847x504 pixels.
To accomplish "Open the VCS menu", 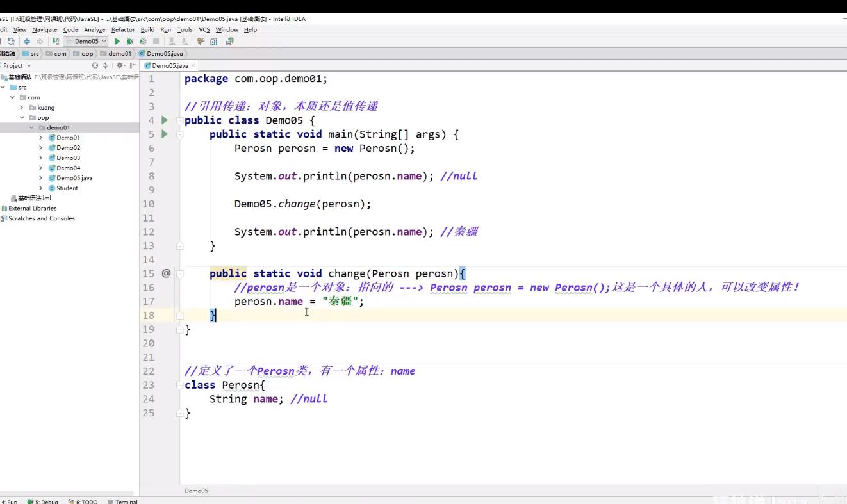I will (204, 29).
